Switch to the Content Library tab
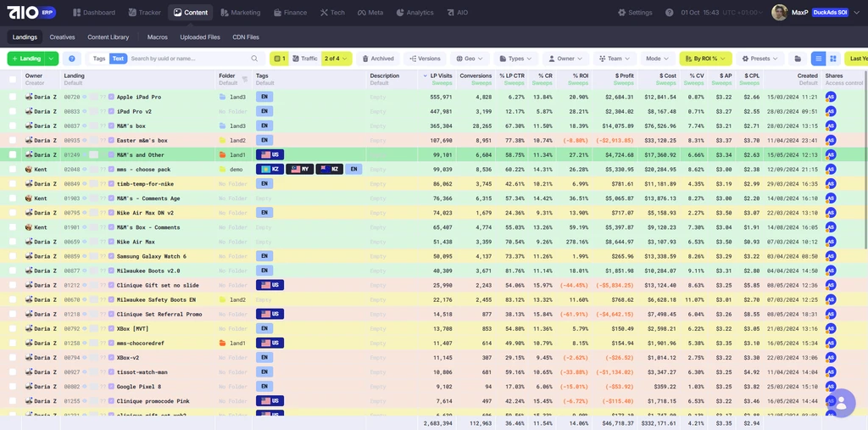This screenshot has width=868, height=430. point(108,37)
